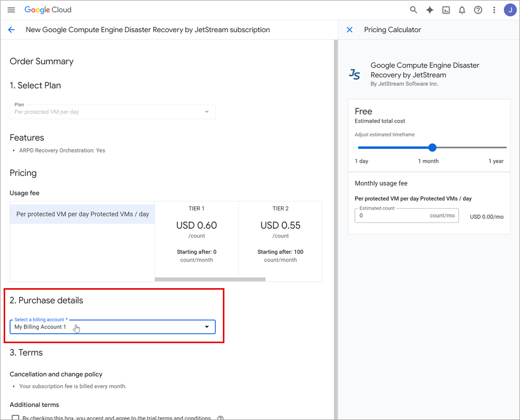Image resolution: width=520 pixels, height=420 pixels.
Task: Open the notifications bell
Action: point(462,10)
